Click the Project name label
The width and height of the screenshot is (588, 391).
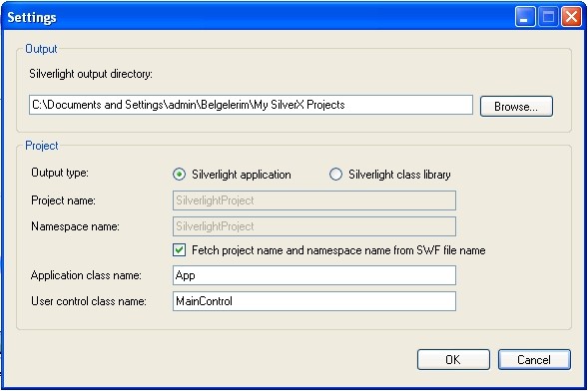(x=63, y=200)
